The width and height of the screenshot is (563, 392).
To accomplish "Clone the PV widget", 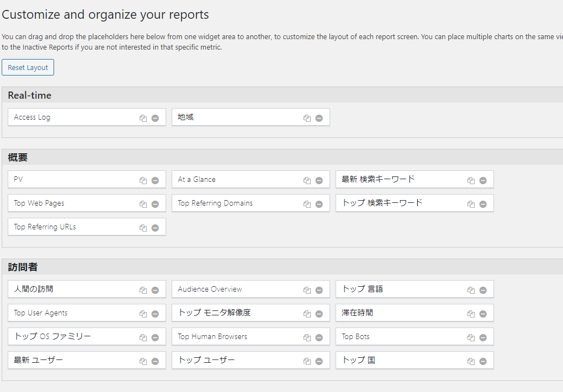I will [143, 180].
